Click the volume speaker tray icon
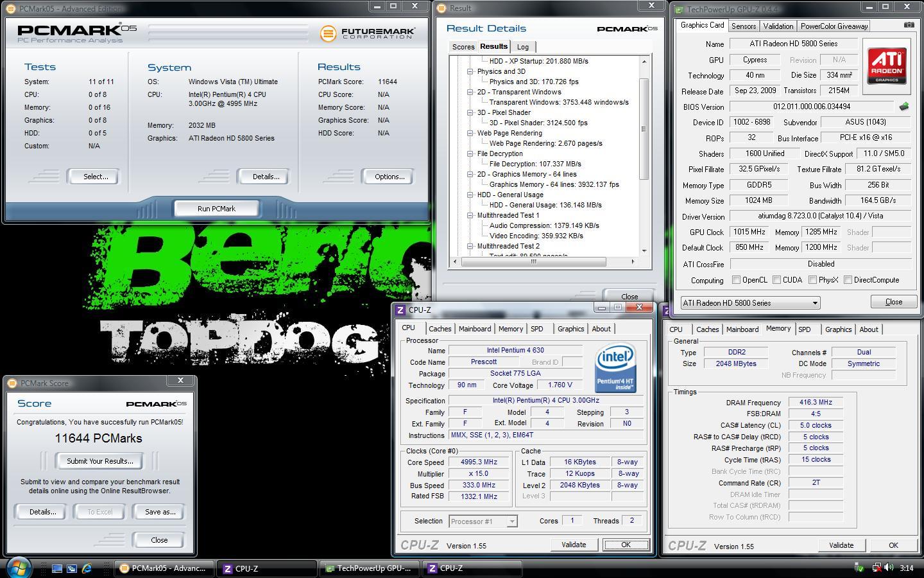This screenshot has height=578, width=924. click(x=889, y=568)
